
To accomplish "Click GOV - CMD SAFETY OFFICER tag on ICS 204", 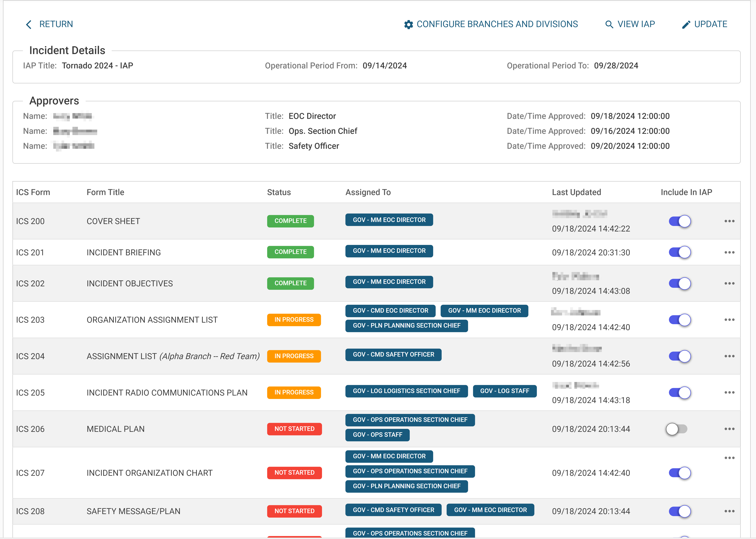I will (x=393, y=354).
